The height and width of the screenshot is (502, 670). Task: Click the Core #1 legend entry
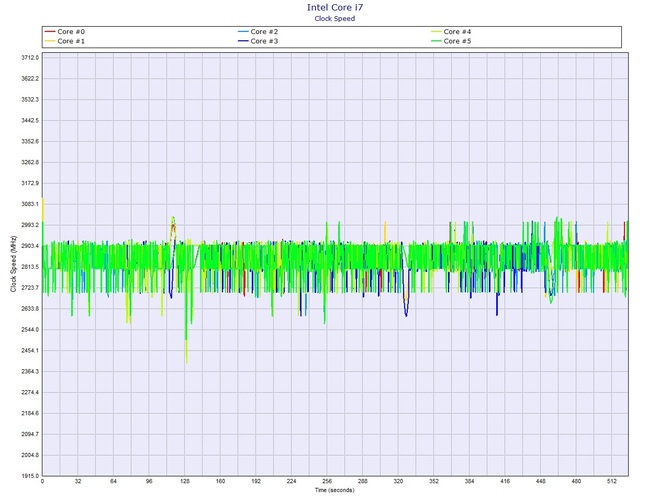tap(65, 41)
